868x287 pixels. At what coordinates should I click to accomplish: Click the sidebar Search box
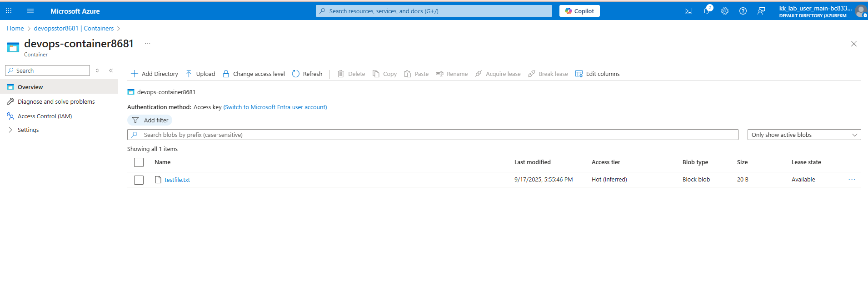click(x=48, y=70)
